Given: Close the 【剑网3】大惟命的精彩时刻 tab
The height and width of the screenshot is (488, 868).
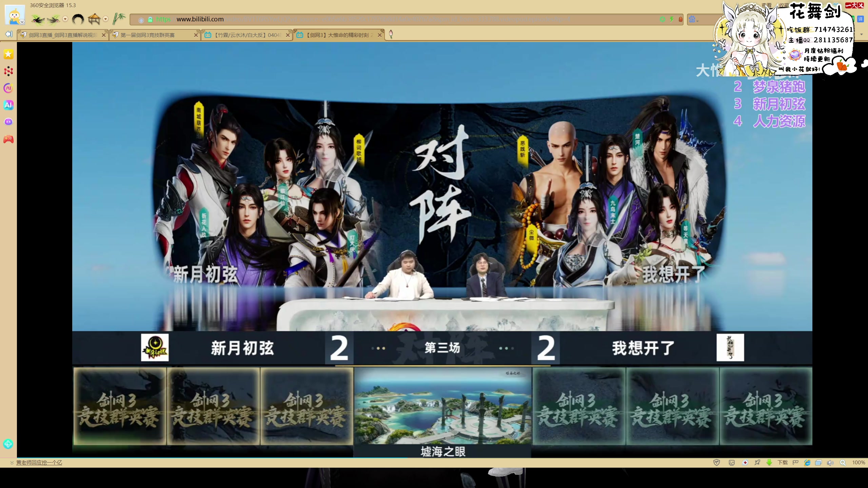Looking at the screenshot, I should point(380,35).
